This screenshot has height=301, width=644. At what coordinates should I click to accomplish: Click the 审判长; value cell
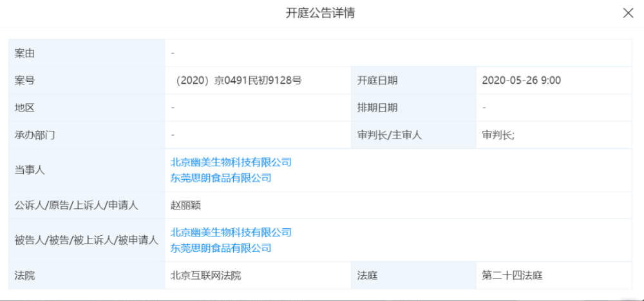[498, 135]
